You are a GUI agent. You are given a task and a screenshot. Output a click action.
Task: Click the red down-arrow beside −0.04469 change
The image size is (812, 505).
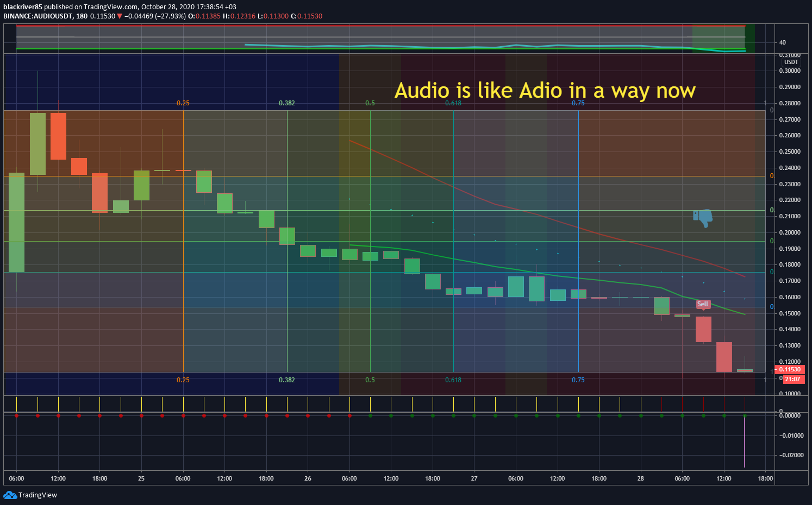point(120,16)
